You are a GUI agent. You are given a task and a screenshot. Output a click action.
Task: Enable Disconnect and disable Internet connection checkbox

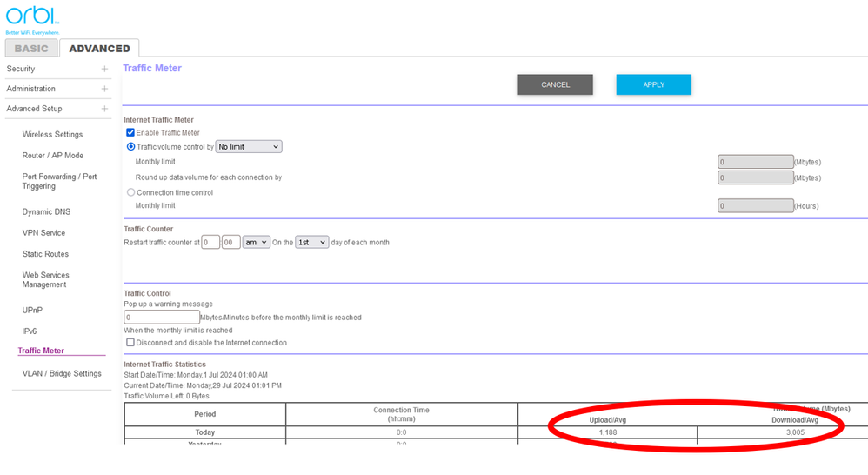130,343
